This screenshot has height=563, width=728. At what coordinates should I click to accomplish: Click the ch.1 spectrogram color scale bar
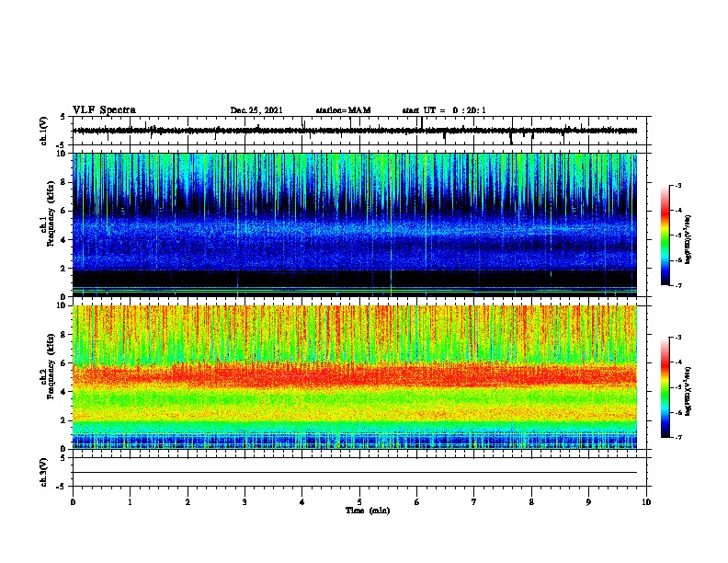click(x=665, y=236)
